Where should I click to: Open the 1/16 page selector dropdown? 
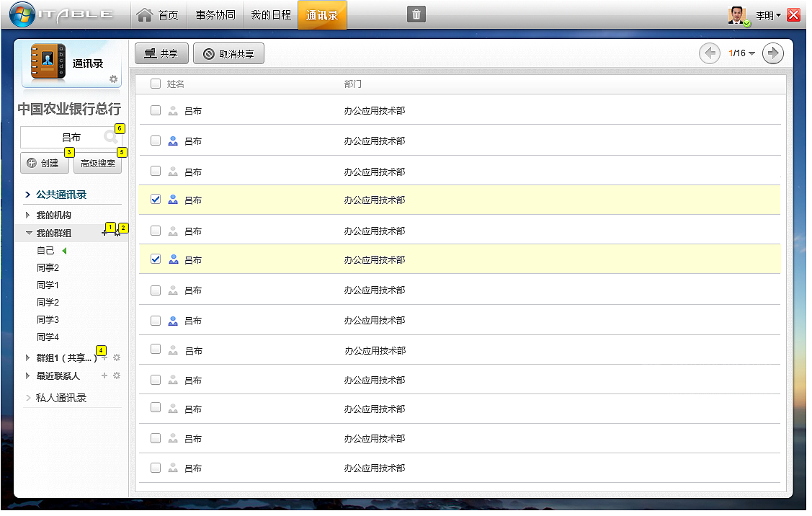pyautogui.click(x=741, y=53)
